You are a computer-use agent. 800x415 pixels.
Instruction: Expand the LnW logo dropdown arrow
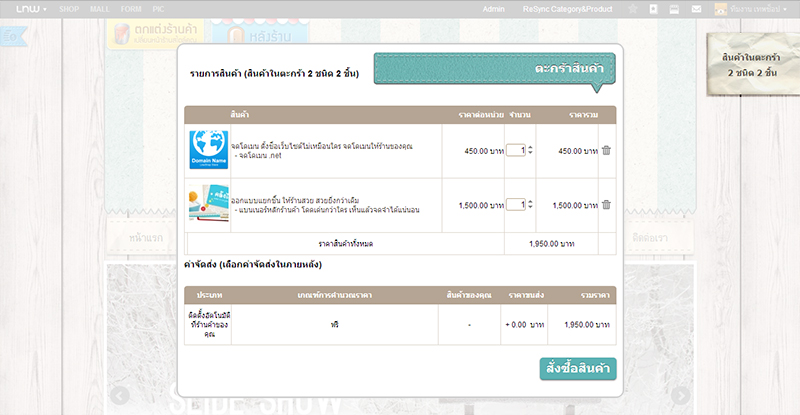click(45, 9)
